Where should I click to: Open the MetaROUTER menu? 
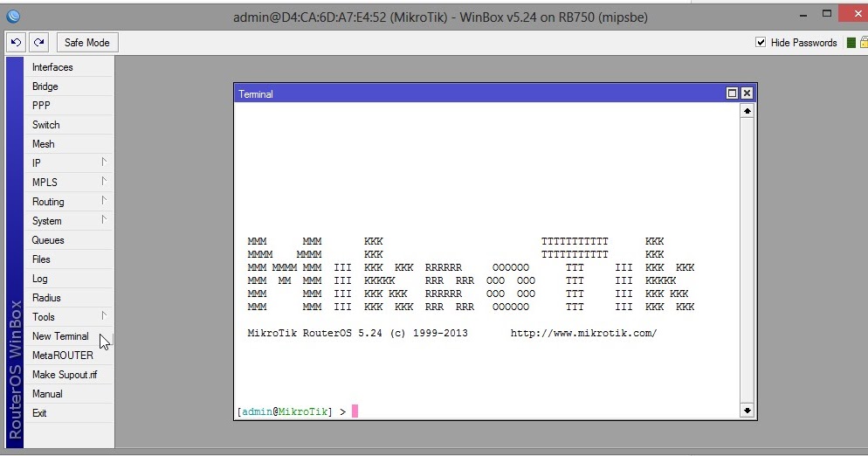click(69, 356)
